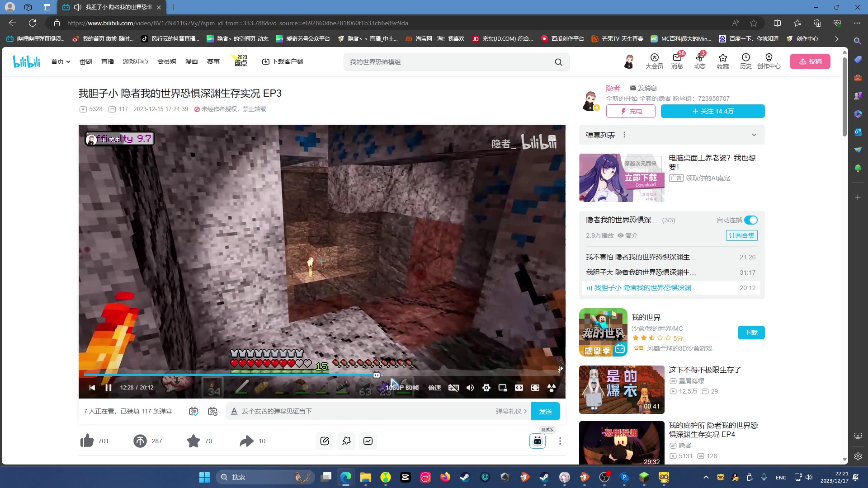Mute the video volume

coord(470,388)
